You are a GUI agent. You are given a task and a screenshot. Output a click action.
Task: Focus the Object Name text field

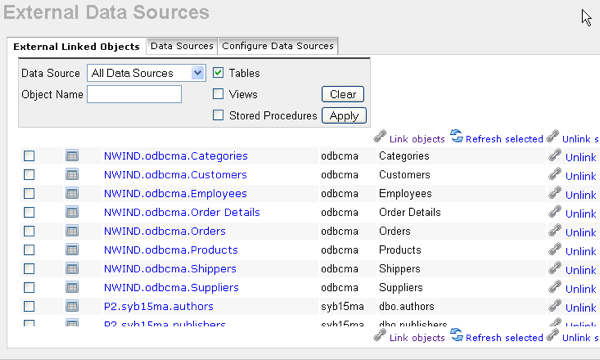click(x=134, y=94)
